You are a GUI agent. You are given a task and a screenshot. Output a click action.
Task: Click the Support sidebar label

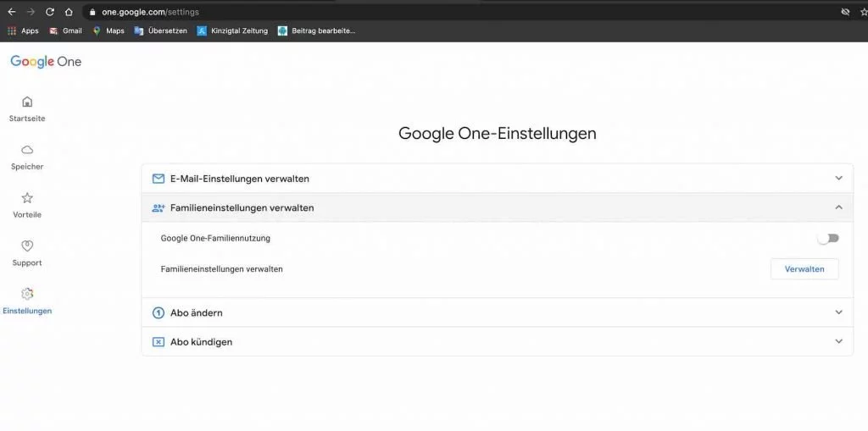coord(27,262)
